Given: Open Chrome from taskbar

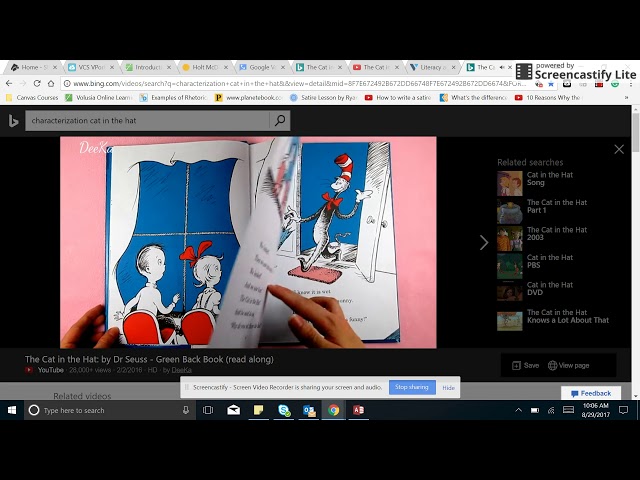Looking at the screenshot, I should click(333, 410).
